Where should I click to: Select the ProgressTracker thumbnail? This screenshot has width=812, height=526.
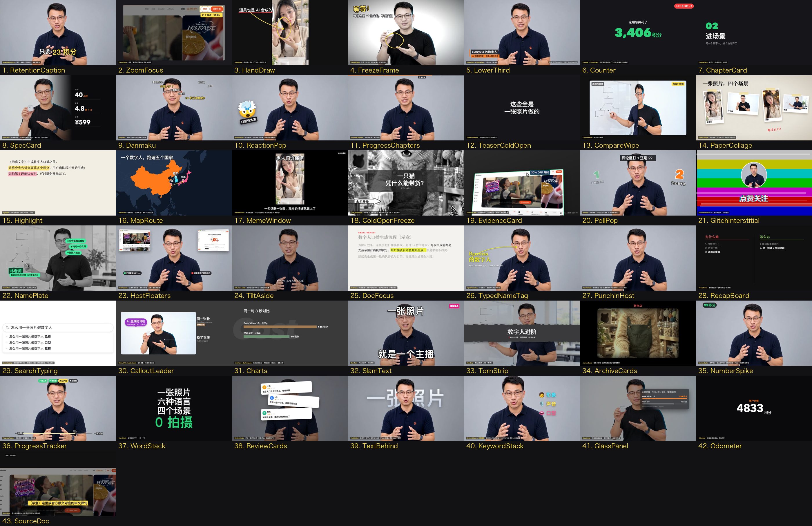[x=58, y=408]
